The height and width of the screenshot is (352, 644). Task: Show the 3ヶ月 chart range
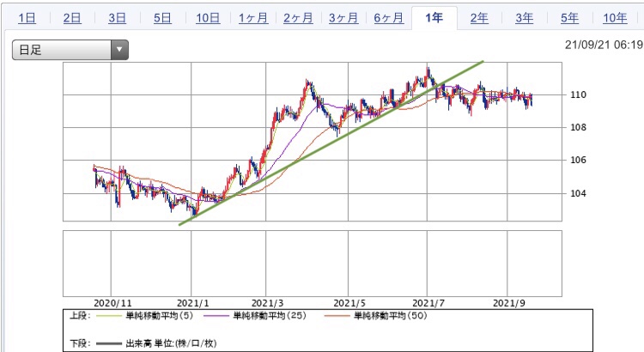point(343,18)
